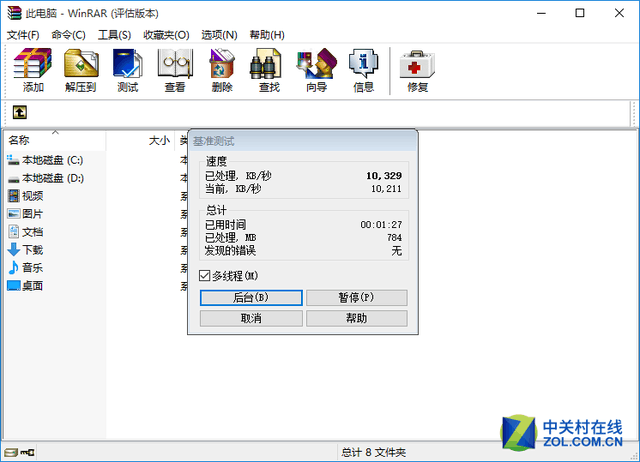Close the WinRAR window
The image size is (640, 462).
pyautogui.click(x=619, y=13)
